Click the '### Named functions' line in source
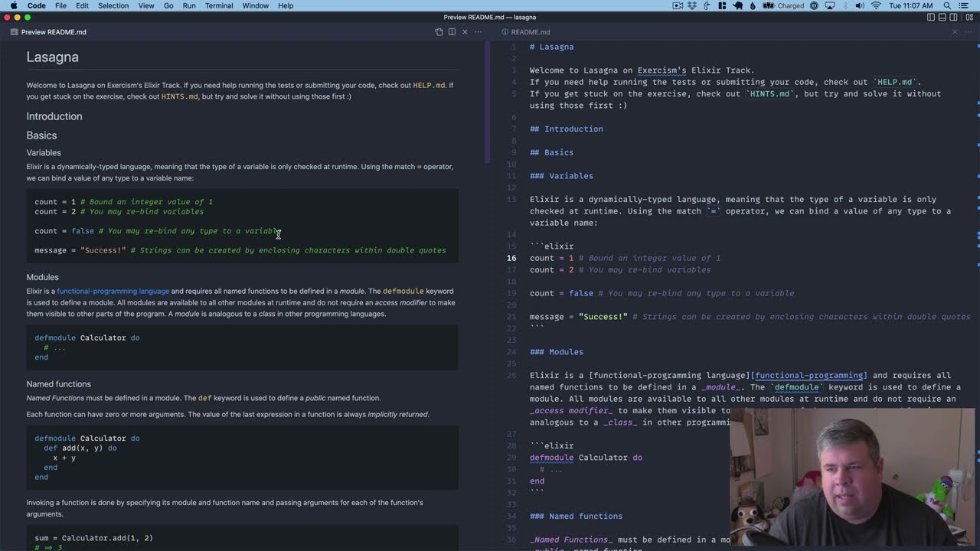The width and height of the screenshot is (980, 551). coord(576,516)
